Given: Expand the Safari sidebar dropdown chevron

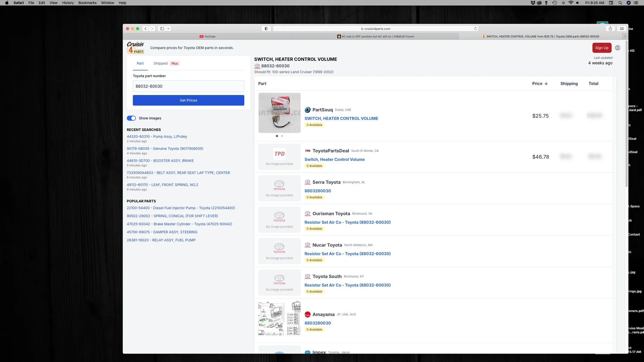Looking at the screenshot, I should tap(169, 29).
